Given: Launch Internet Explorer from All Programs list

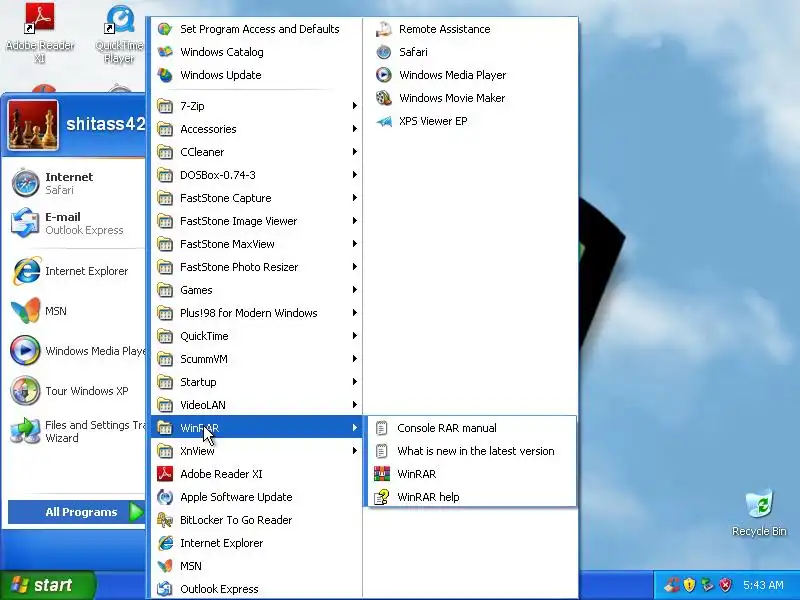Looking at the screenshot, I should pyautogui.click(x=256, y=543).
